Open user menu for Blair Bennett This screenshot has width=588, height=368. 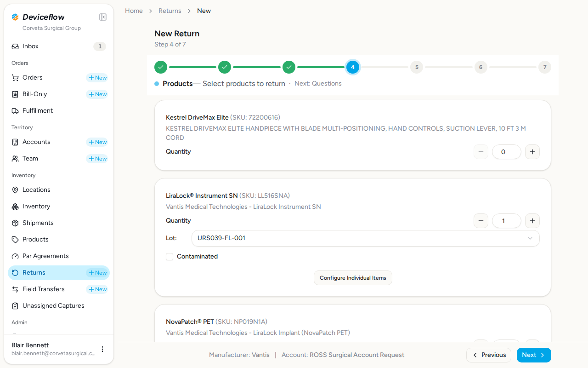coord(102,349)
